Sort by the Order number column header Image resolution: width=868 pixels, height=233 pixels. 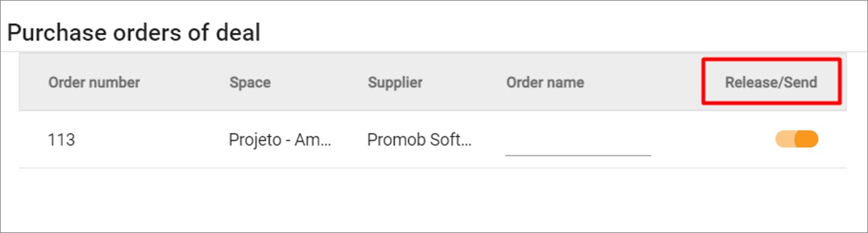[94, 82]
